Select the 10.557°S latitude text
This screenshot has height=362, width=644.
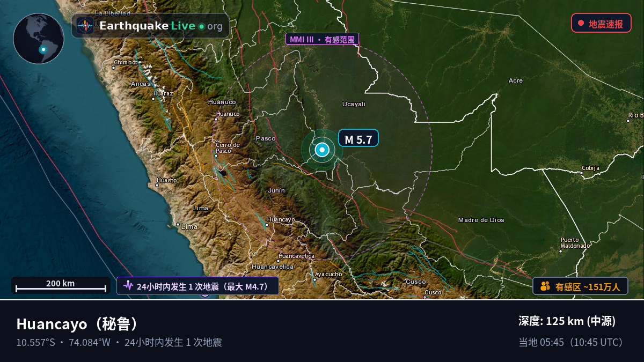(35, 342)
